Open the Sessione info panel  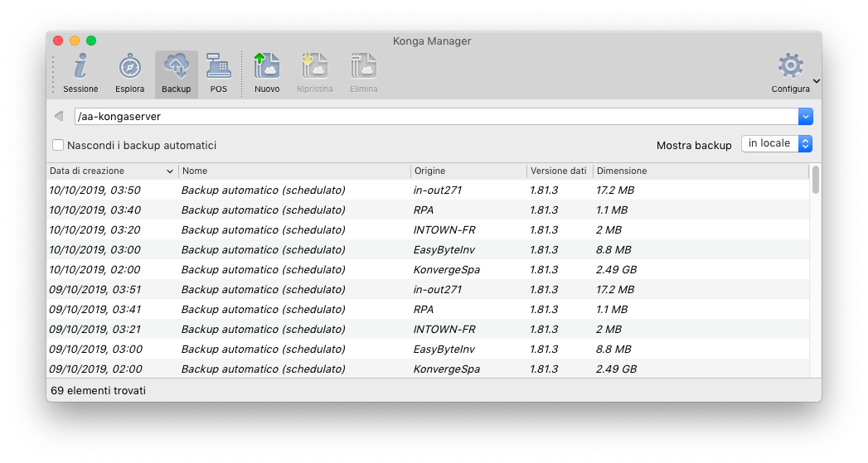point(80,74)
